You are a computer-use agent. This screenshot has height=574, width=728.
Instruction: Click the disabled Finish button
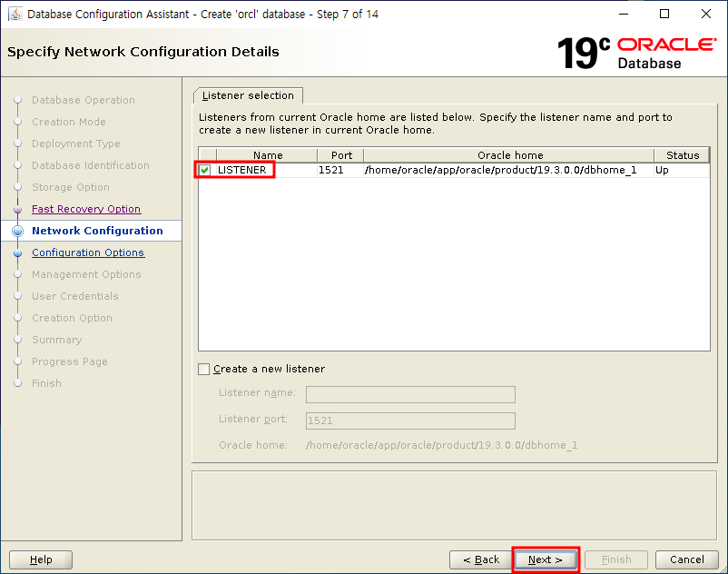point(616,559)
